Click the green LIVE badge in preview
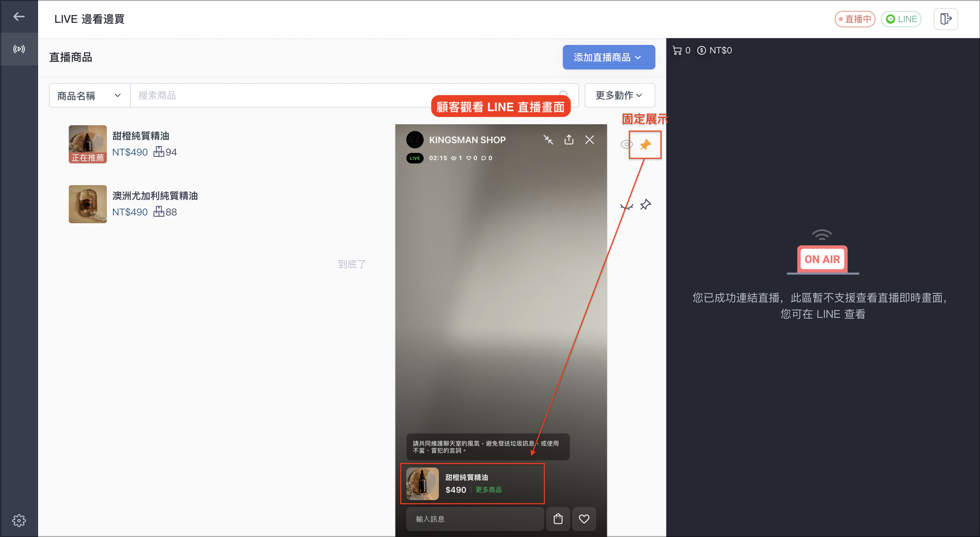980x537 pixels. click(x=415, y=158)
